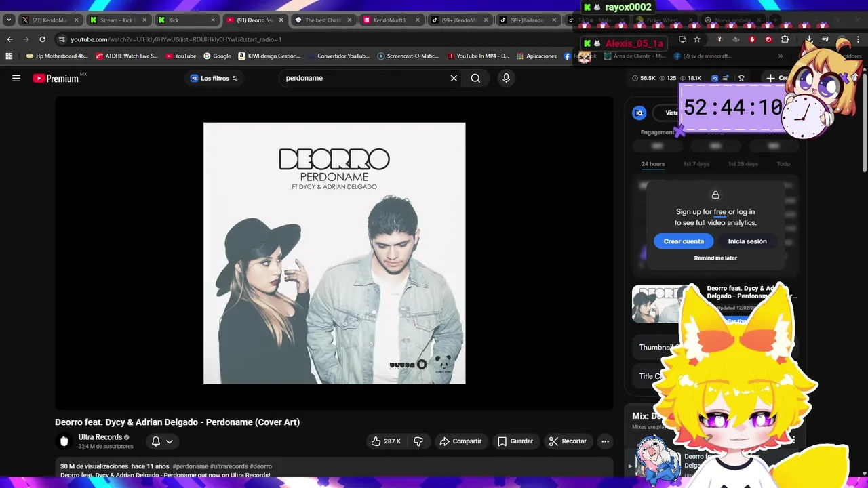Open the media controls playlist icon
Screen dimensions: 868x488
click(x=825, y=39)
